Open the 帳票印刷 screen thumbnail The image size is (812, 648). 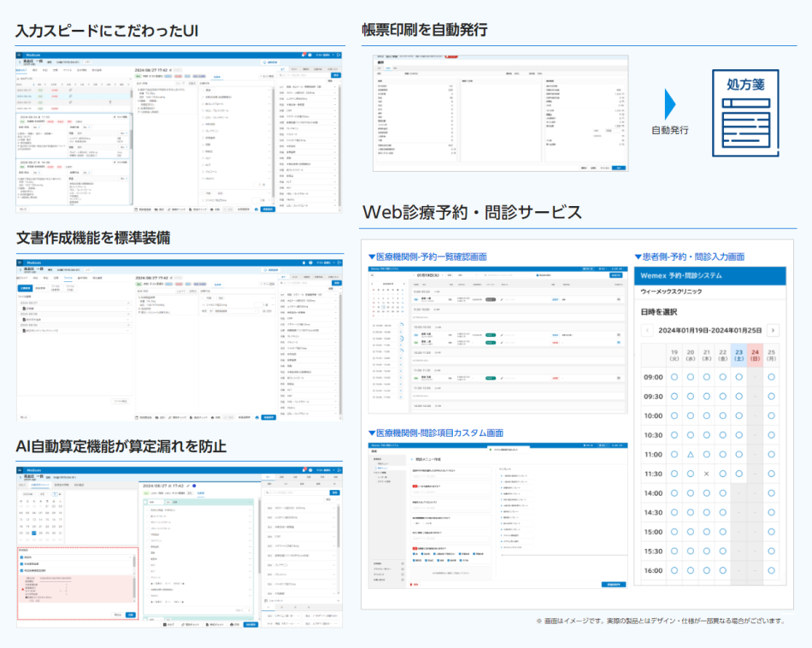tap(502, 112)
